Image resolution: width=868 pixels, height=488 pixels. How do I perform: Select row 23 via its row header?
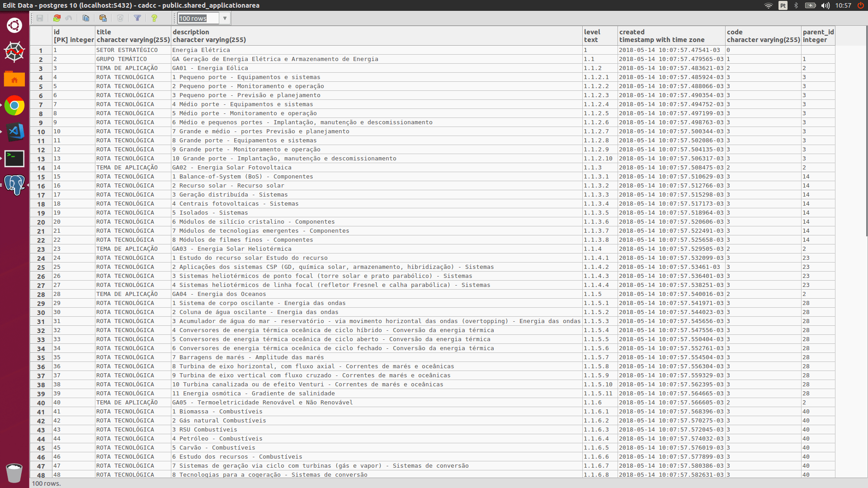tap(40, 249)
